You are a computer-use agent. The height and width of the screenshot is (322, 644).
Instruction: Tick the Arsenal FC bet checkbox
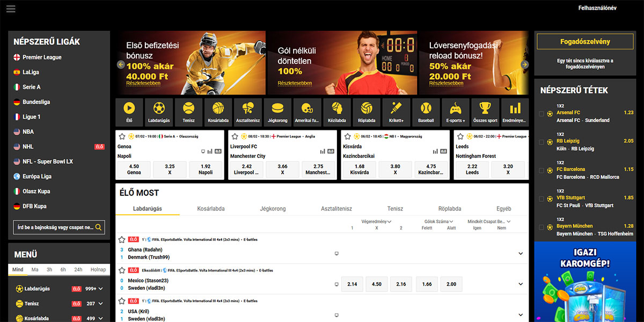(x=541, y=113)
